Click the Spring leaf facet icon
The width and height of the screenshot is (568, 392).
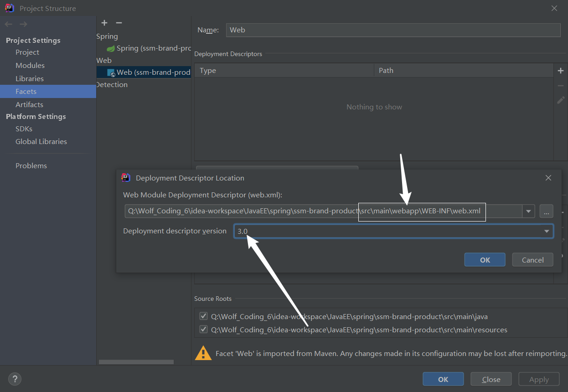[x=110, y=48]
